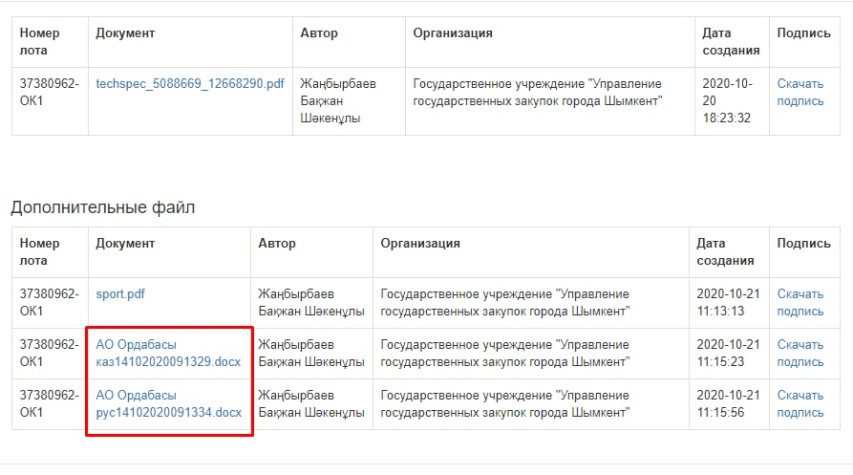Click 'Дата создания' header in additional files table

725,252
